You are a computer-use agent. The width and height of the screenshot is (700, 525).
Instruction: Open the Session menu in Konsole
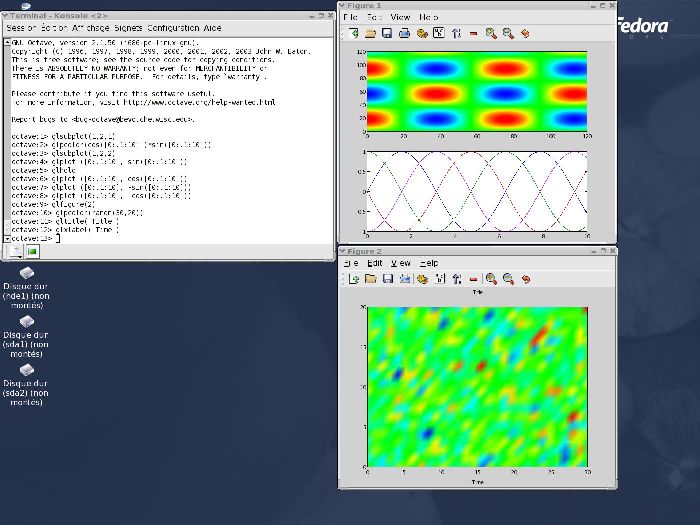pos(21,28)
